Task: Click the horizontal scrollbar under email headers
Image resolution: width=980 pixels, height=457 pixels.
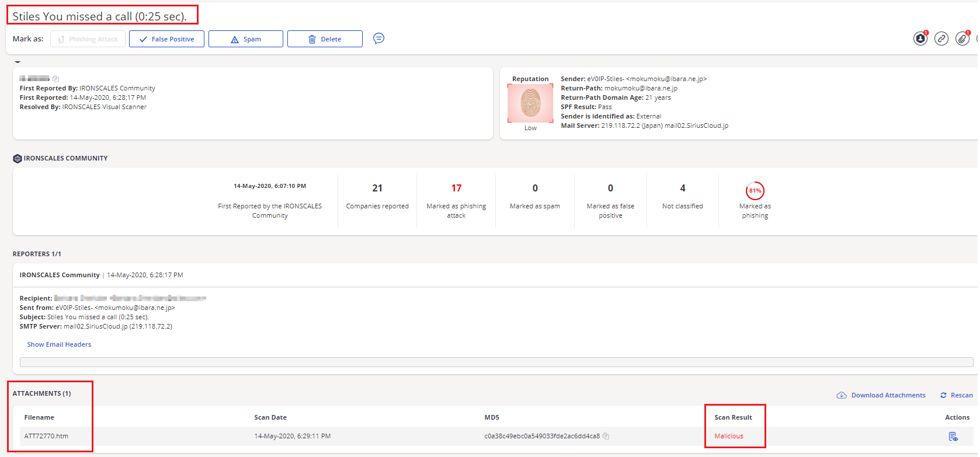Action: [x=496, y=362]
